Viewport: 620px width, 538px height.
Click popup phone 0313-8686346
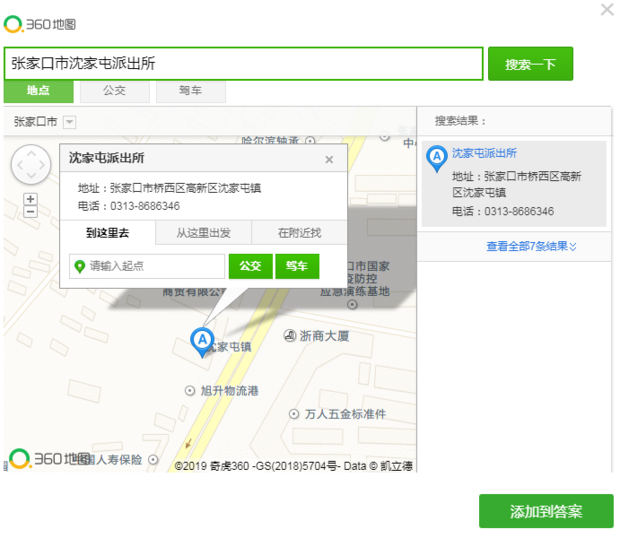click(x=145, y=206)
